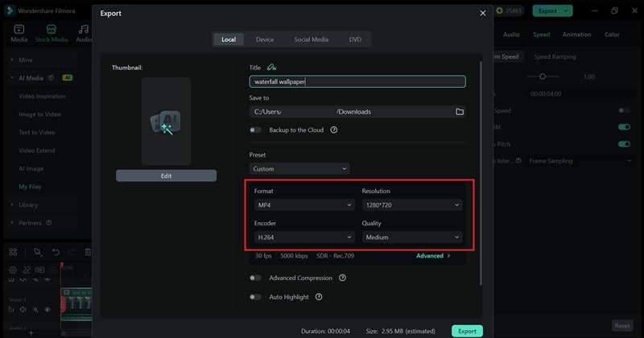Select Video Inspiration in sidebar

(42, 96)
